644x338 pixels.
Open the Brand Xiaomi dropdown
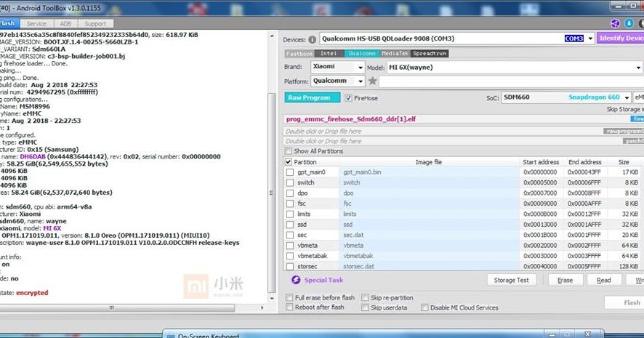pyautogui.click(x=361, y=67)
